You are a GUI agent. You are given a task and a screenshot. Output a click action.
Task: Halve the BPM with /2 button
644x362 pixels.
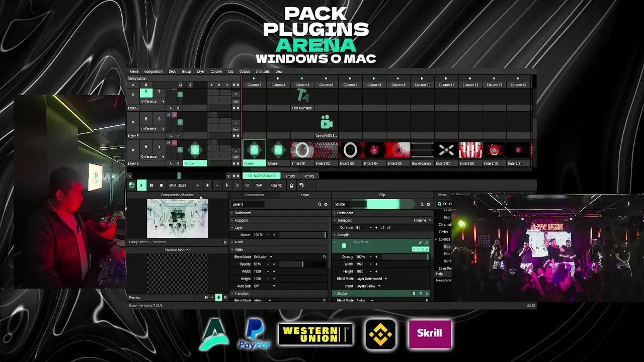236,186
